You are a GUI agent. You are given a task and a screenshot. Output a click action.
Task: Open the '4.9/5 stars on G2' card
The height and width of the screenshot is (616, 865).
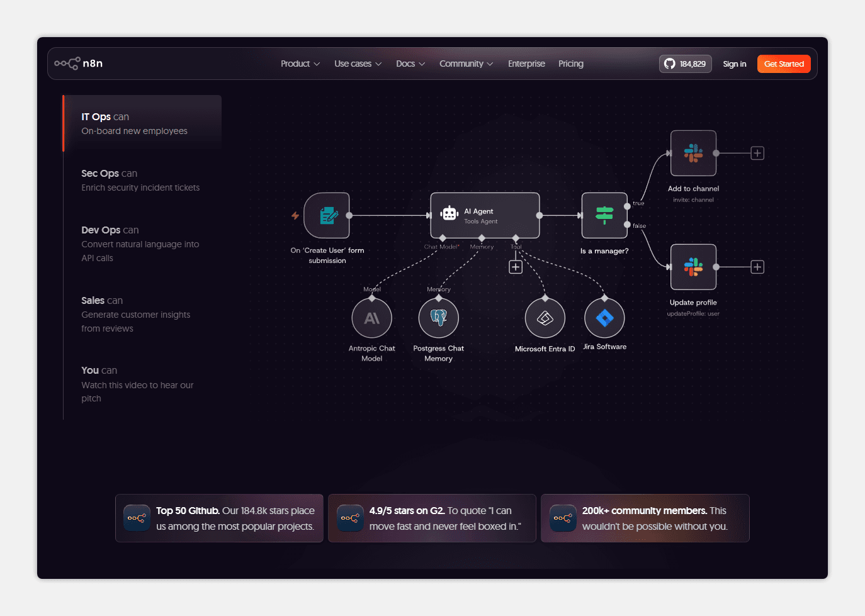click(x=432, y=518)
